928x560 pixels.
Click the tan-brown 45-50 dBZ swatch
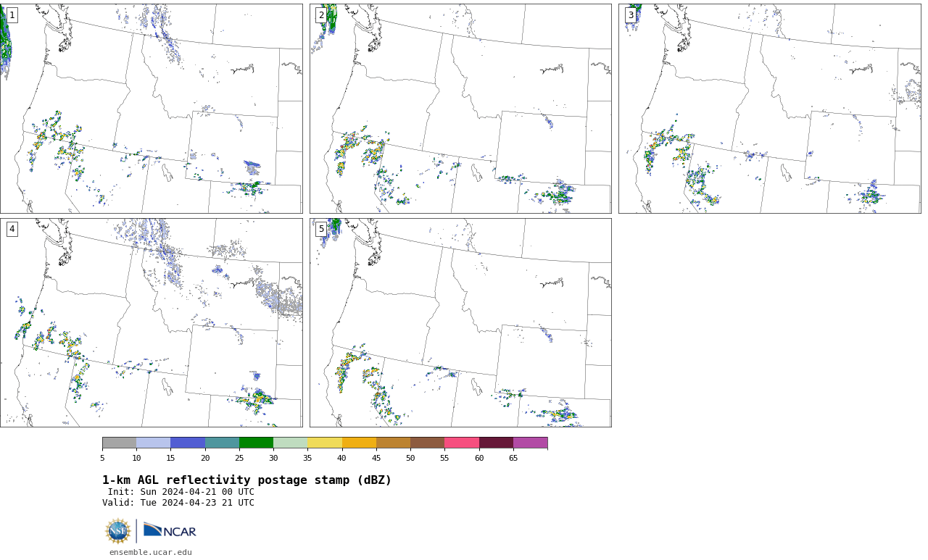[393, 443]
